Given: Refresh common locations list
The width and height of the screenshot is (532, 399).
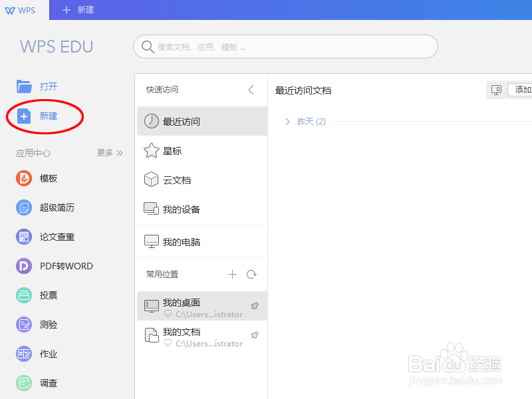Looking at the screenshot, I should click(x=251, y=274).
